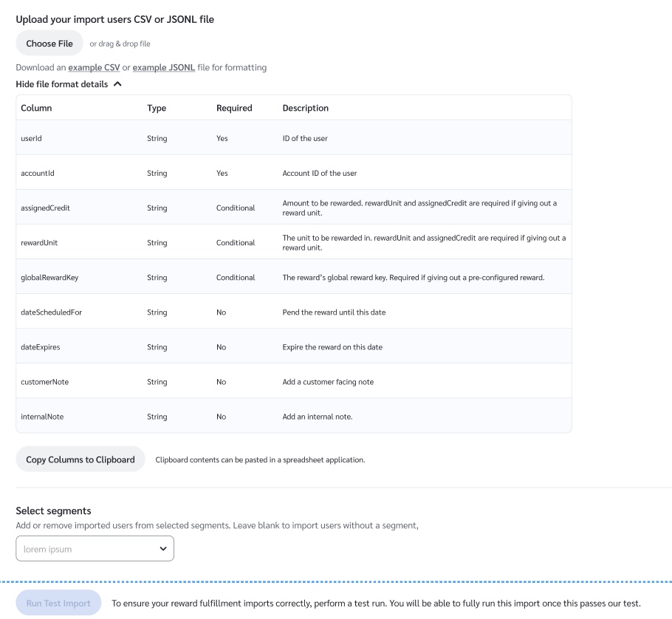Copy Columns to Clipboard
This screenshot has width=672, height=619.
point(80,459)
